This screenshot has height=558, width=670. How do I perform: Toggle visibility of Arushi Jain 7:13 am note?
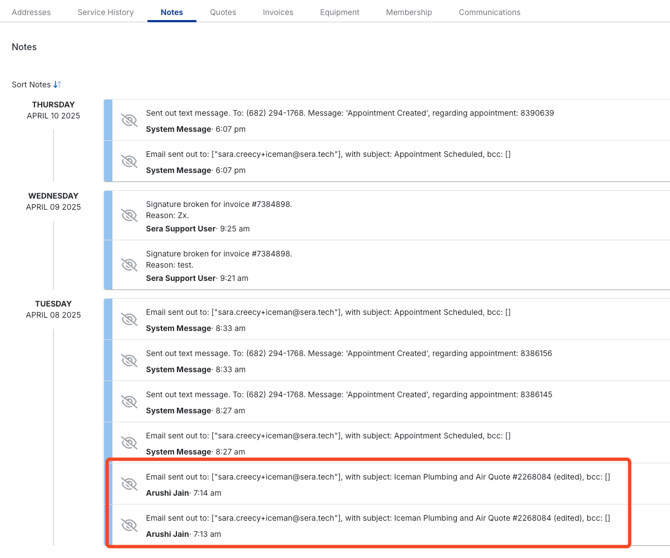pyautogui.click(x=129, y=525)
